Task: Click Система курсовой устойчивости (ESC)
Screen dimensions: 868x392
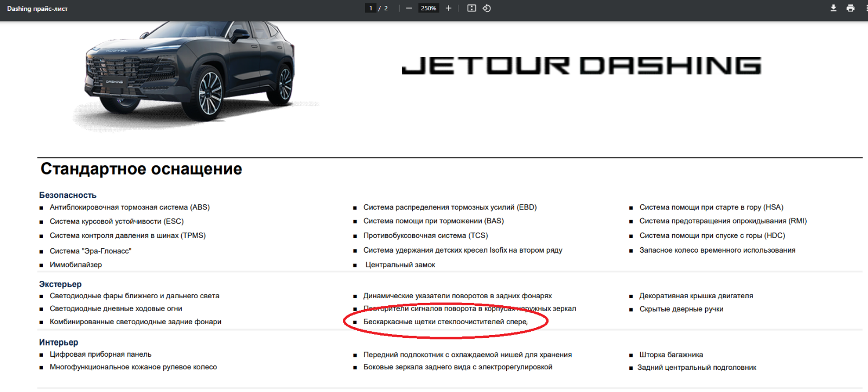Action: coord(117,221)
